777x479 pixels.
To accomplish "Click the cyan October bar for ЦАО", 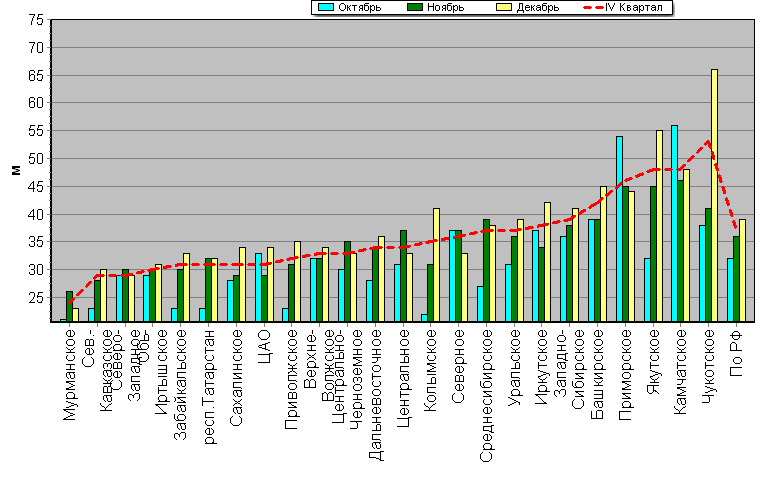I will coord(258,287).
